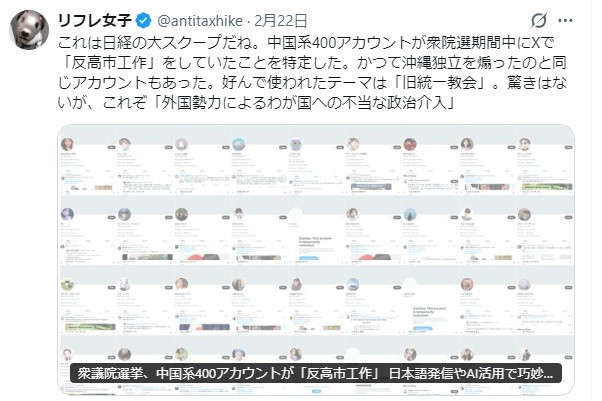Click the sky-blue avatar in the preview's top row
Screen dimensions: 602x401
point(238,144)
